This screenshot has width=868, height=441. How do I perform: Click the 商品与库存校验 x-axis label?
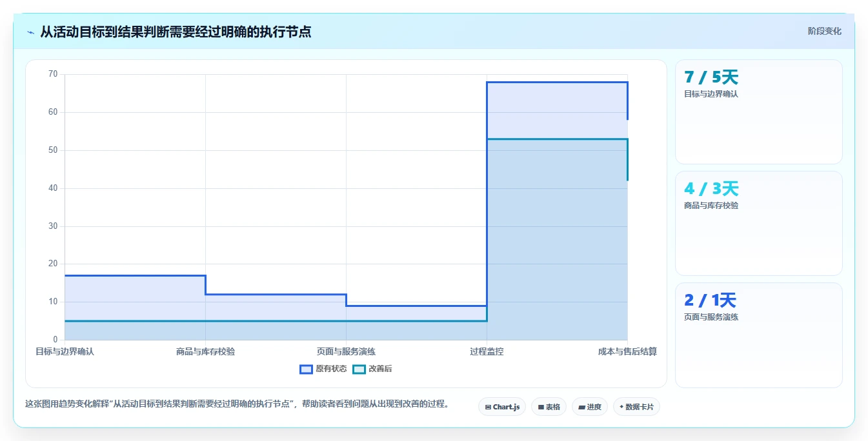pyautogui.click(x=205, y=352)
